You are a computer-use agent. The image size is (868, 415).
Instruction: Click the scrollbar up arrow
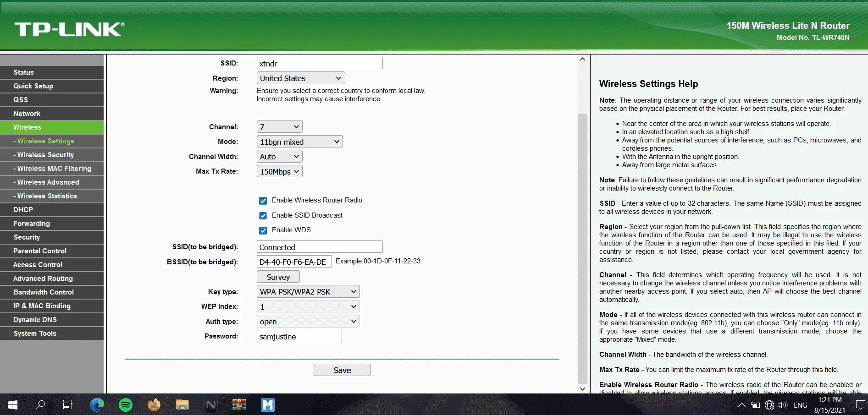[x=582, y=59]
